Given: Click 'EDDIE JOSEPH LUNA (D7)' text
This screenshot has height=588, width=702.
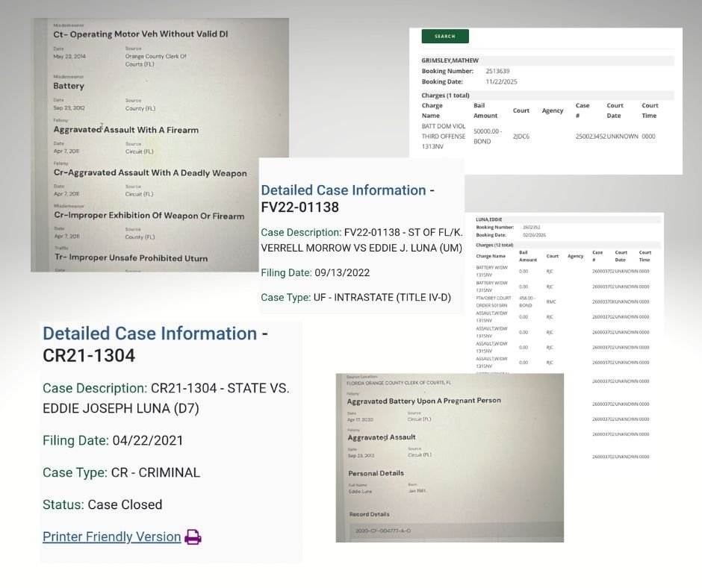Looking at the screenshot, I should (x=121, y=408).
